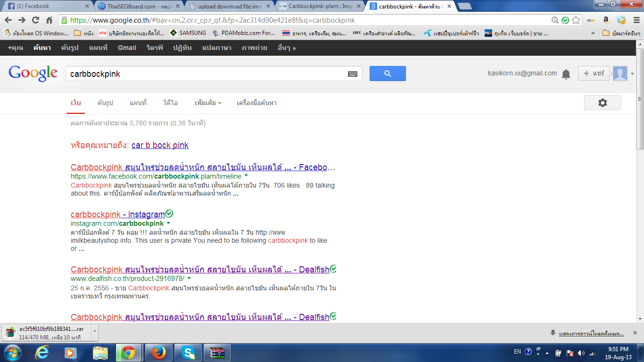This screenshot has width=644, height=362.
Task: Open the Action Center flag icon
Action: [570, 353]
